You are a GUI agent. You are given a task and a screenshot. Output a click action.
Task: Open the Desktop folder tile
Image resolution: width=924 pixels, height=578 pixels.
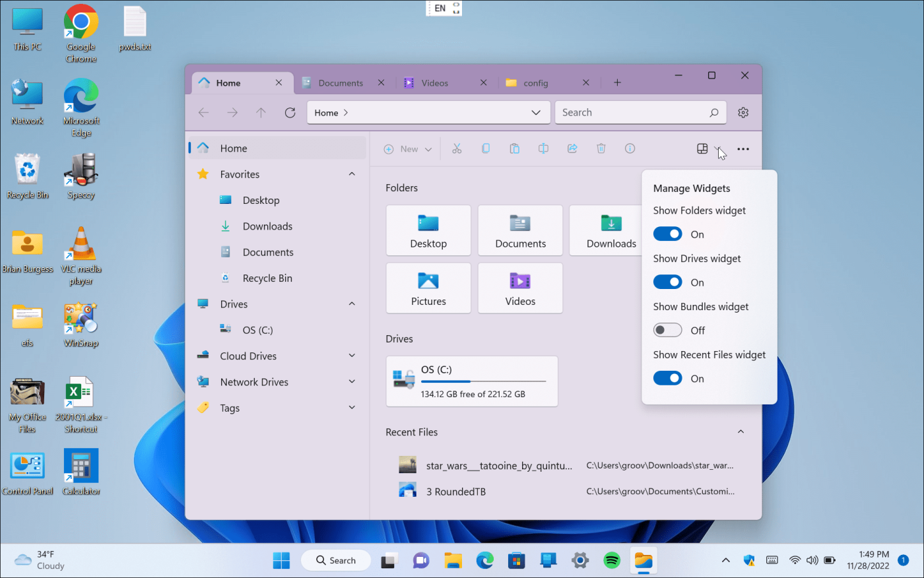coord(428,230)
